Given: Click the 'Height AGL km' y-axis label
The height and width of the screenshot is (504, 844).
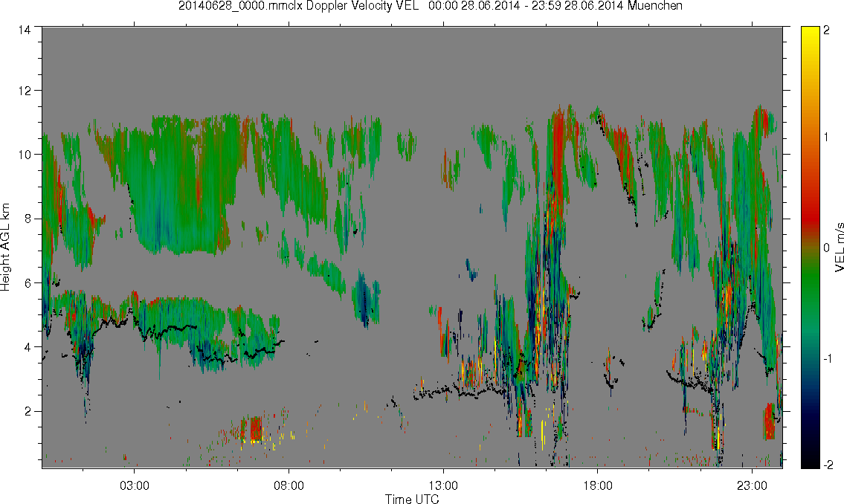Looking at the screenshot, I should pos(6,247).
